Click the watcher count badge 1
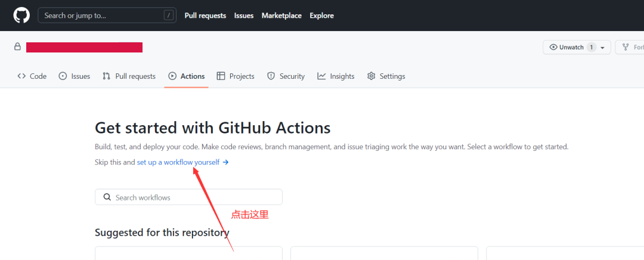Image resolution: width=644 pixels, height=260 pixels. click(x=592, y=47)
